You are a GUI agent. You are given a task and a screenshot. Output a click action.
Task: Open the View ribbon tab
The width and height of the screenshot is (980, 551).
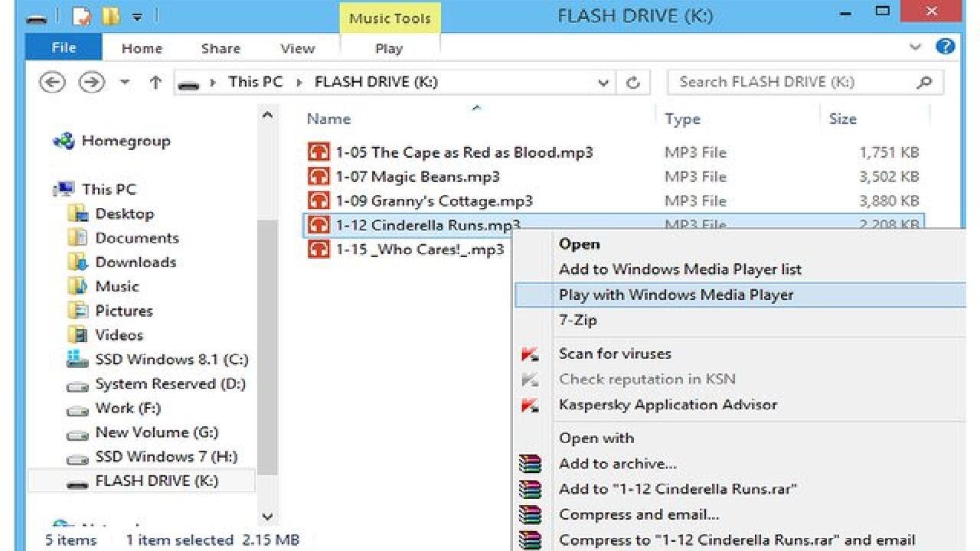[x=297, y=48]
